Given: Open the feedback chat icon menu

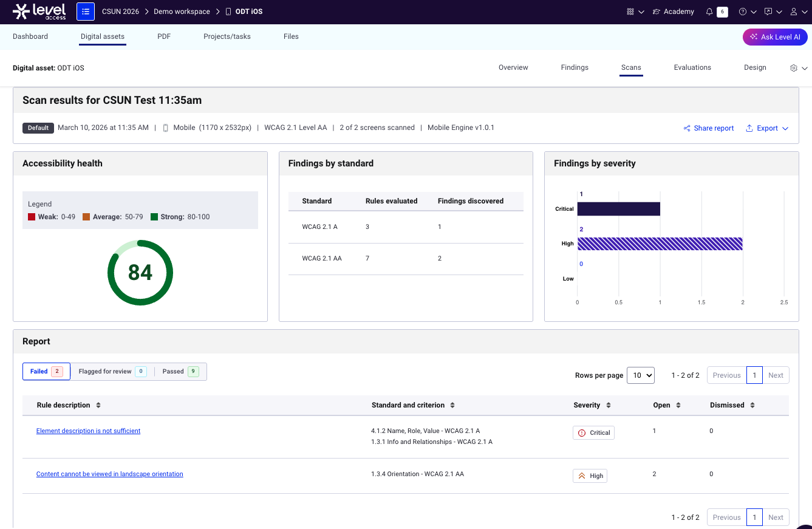Looking at the screenshot, I should (768, 12).
